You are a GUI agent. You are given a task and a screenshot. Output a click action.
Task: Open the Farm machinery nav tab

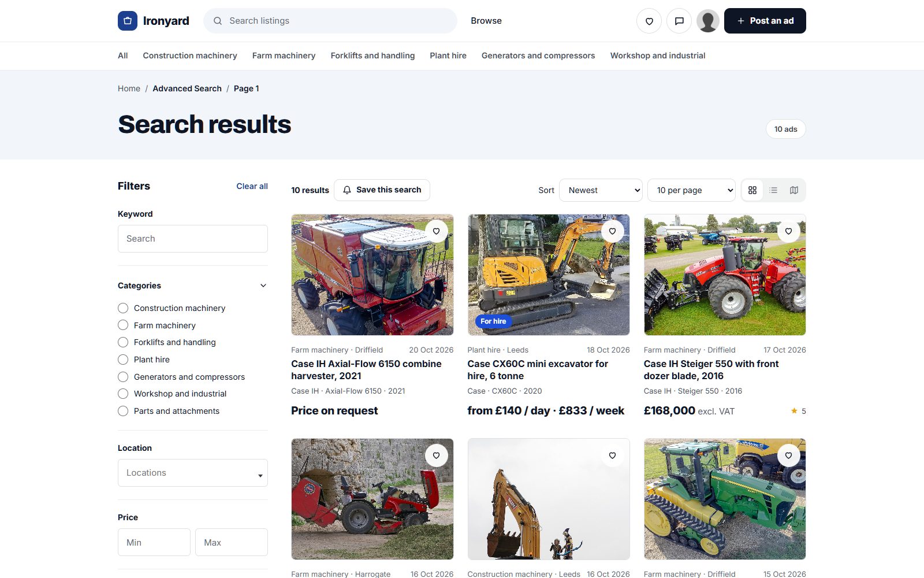click(284, 55)
